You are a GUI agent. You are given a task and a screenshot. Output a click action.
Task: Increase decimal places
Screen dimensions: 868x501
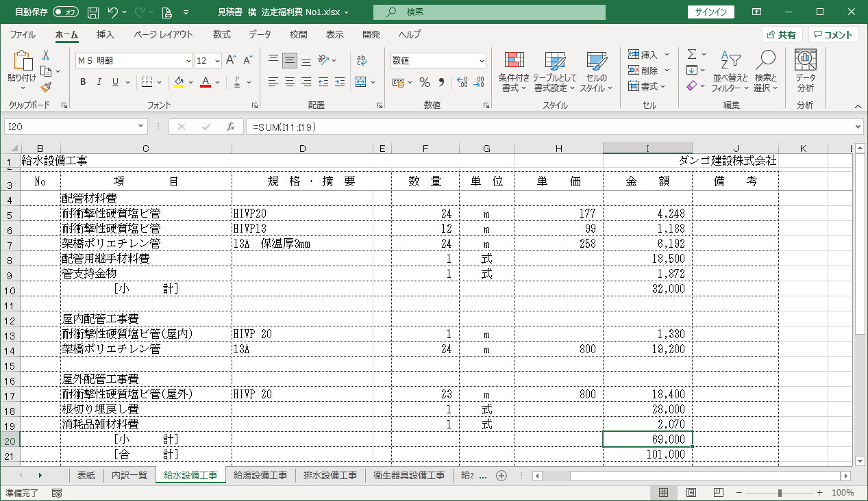click(x=462, y=82)
